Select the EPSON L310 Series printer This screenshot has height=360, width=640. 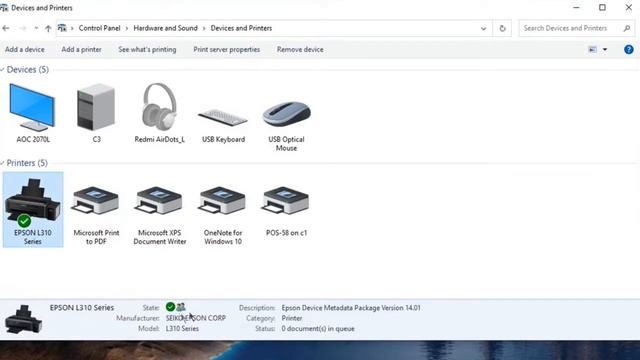33,210
